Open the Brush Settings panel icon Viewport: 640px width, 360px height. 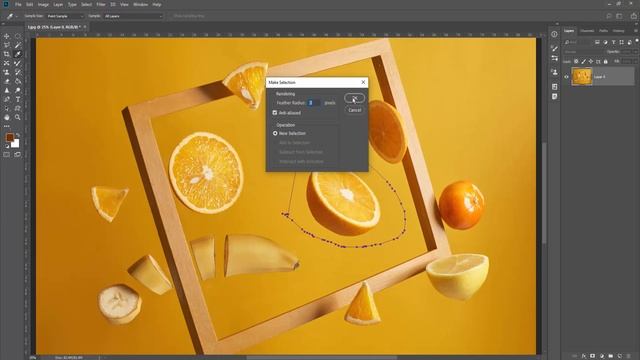pos(554,49)
